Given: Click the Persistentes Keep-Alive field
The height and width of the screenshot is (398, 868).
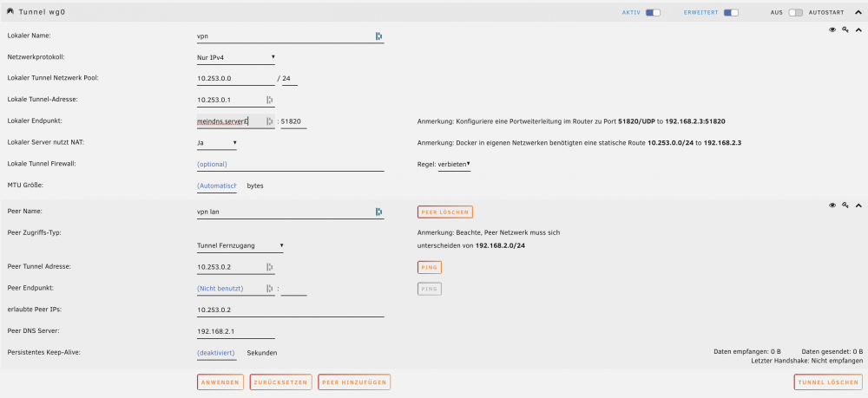Looking at the screenshot, I should [217, 353].
